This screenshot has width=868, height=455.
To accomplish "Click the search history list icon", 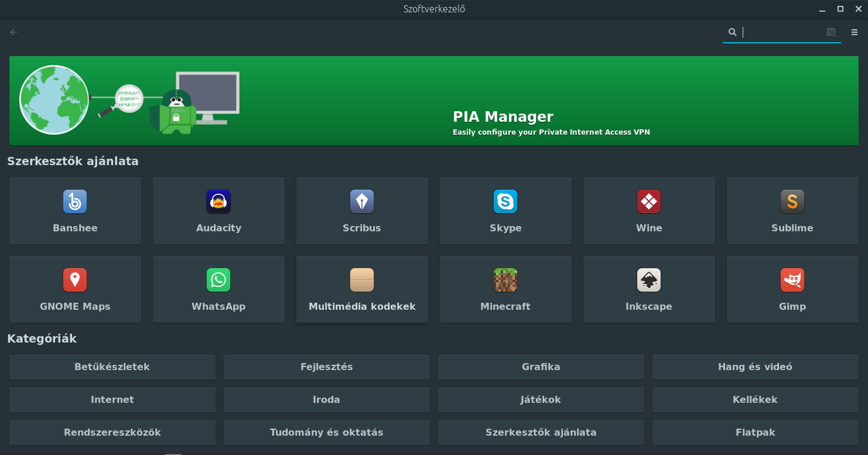I will click(x=831, y=32).
